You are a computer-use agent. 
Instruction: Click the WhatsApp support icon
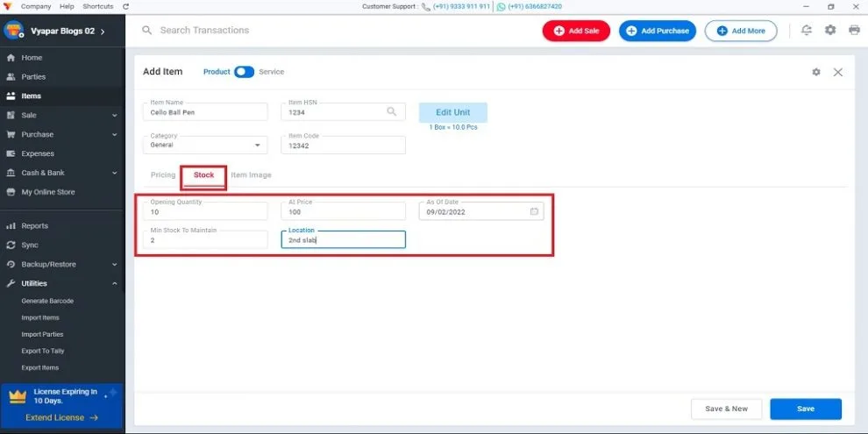point(501,7)
